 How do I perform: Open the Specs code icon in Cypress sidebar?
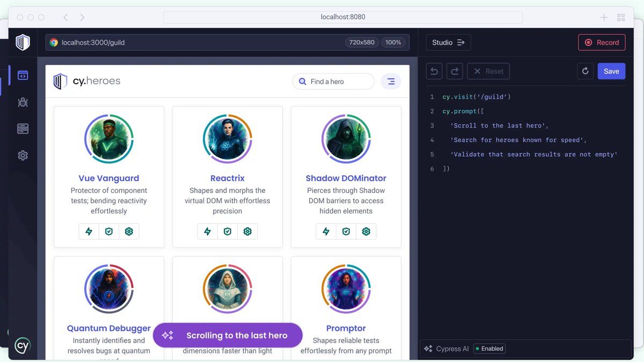23,76
